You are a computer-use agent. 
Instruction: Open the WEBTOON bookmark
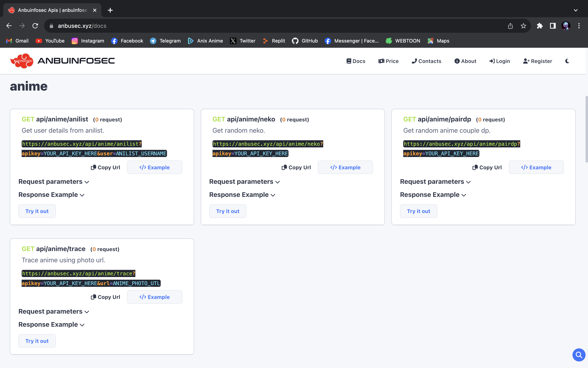403,41
